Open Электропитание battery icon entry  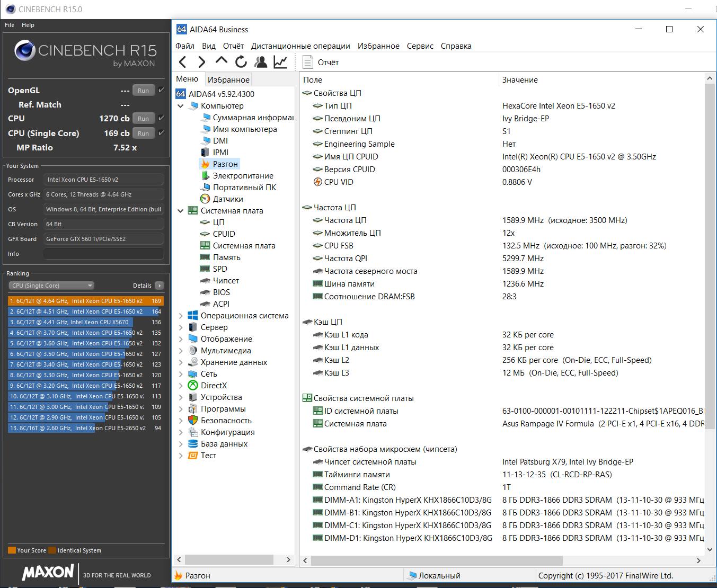pyautogui.click(x=206, y=176)
